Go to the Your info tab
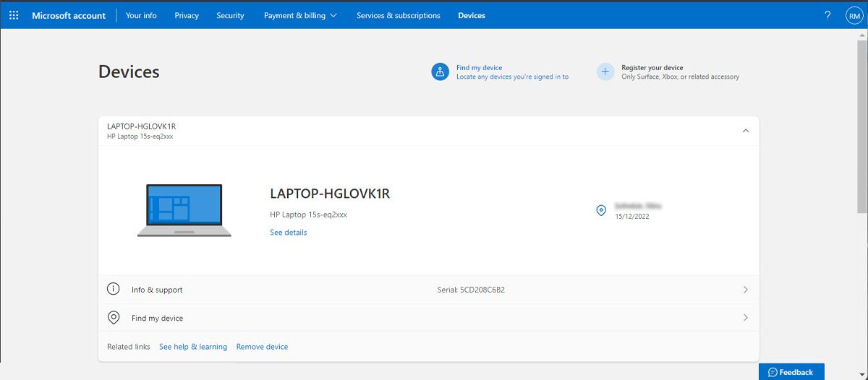The height and width of the screenshot is (380, 868). pyautogui.click(x=141, y=15)
